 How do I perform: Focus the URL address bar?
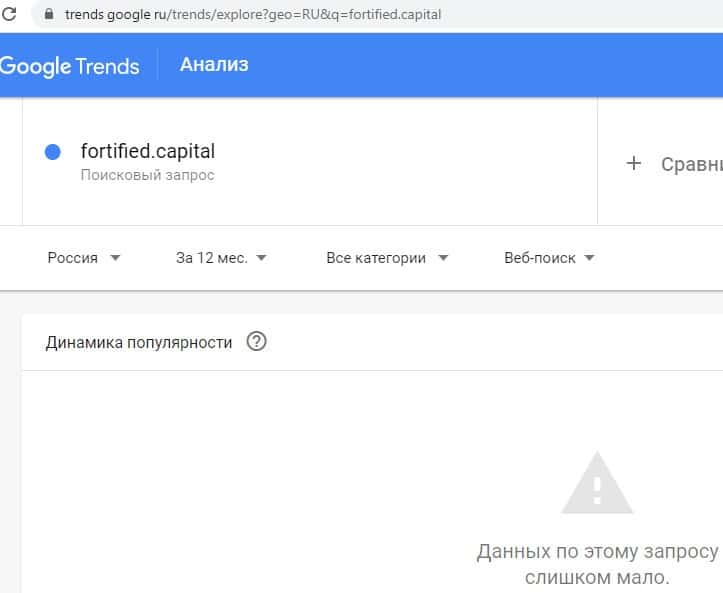[300, 15]
